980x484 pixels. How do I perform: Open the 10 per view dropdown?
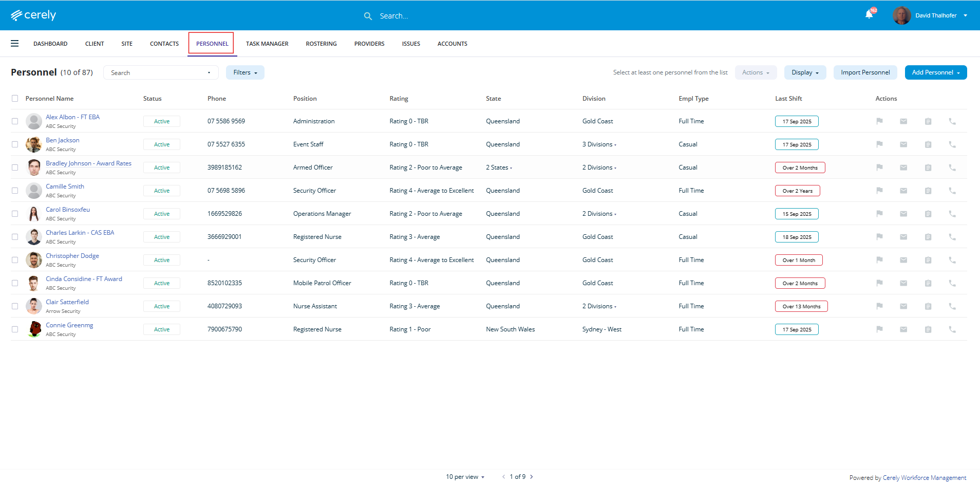pyautogui.click(x=465, y=477)
